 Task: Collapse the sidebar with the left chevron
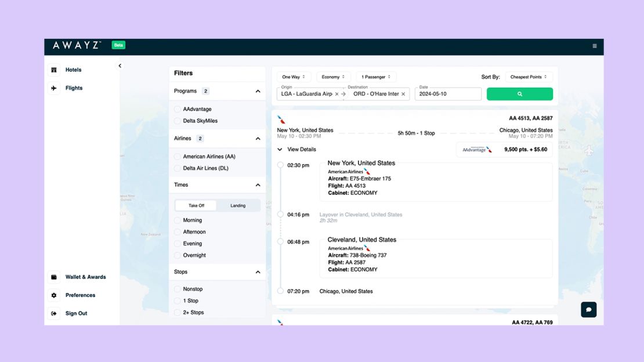(x=120, y=66)
